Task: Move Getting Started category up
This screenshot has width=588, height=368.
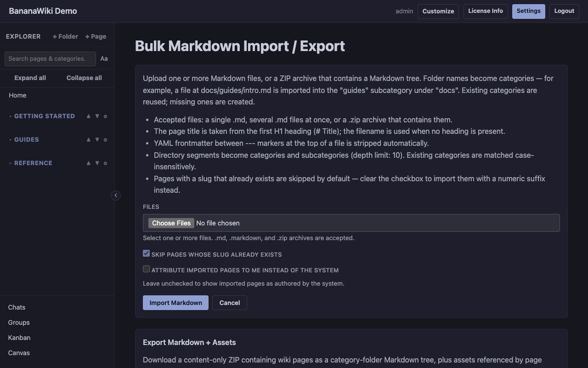Action: [88, 116]
